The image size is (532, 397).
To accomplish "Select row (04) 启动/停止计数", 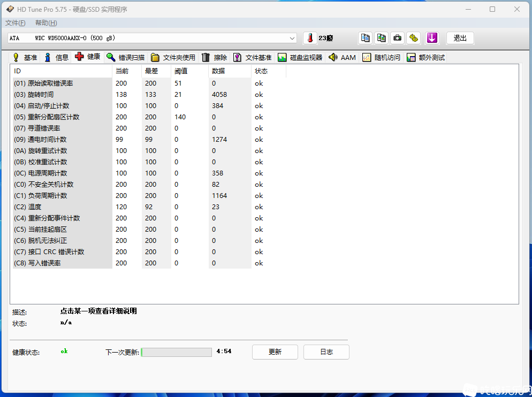I will [x=149, y=105].
